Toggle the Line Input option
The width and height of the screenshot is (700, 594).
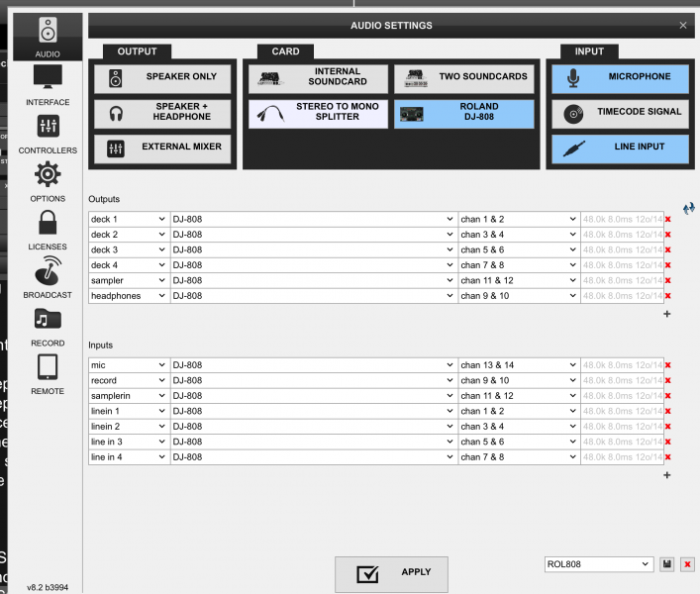pyautogui.click(x=620, y=148)
